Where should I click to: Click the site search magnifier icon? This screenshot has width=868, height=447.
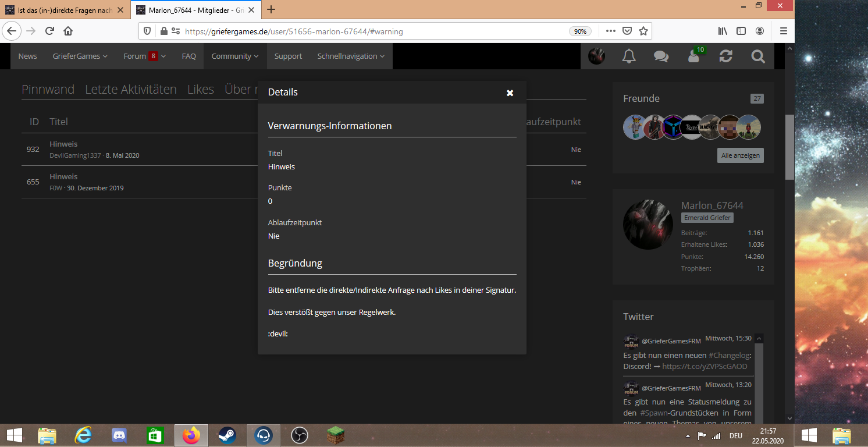(758, 56)
